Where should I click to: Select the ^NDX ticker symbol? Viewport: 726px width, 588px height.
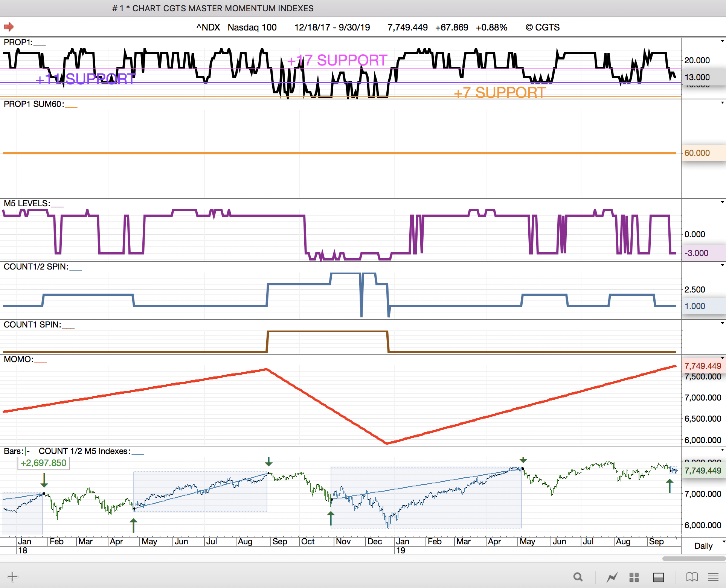(x=208, y=27)
